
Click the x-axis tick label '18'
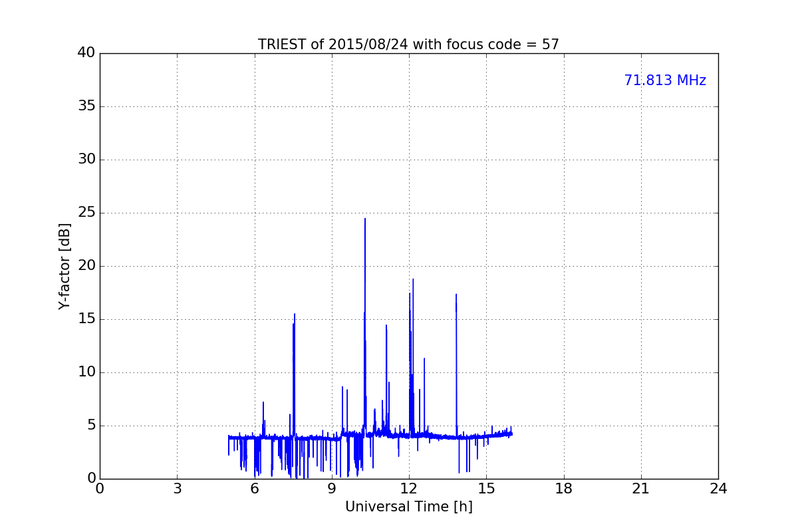tap(564, 488)
